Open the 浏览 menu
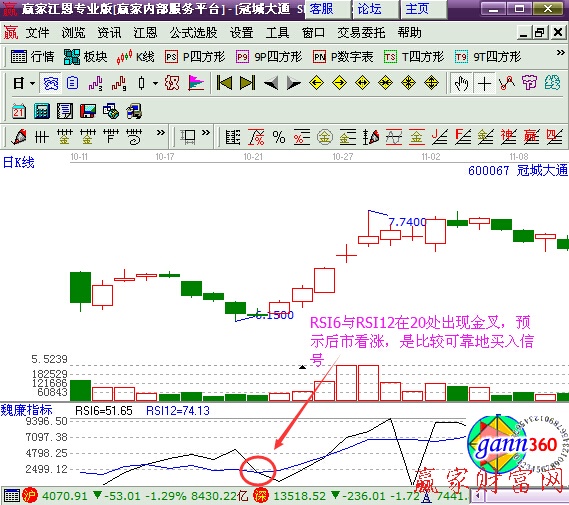Image resolution: width=569 pixels, height=505 pixels. click(x=73, y=33)
